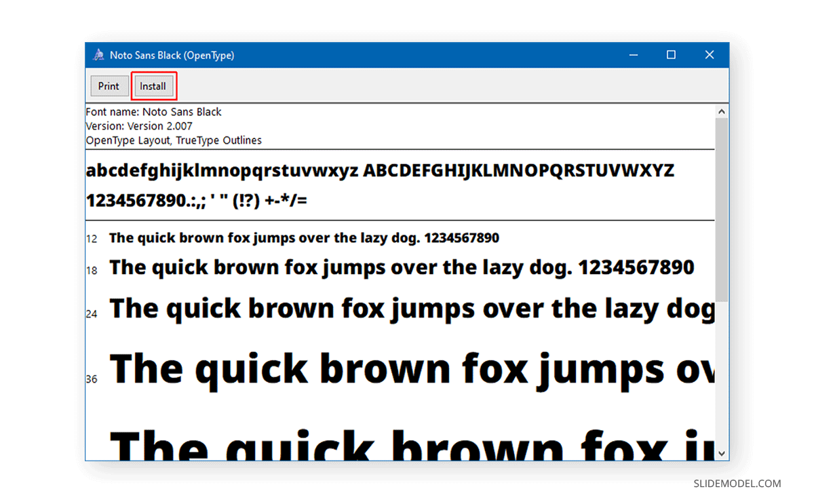Close the Noto Sans Black font window

tap(710, 55)
